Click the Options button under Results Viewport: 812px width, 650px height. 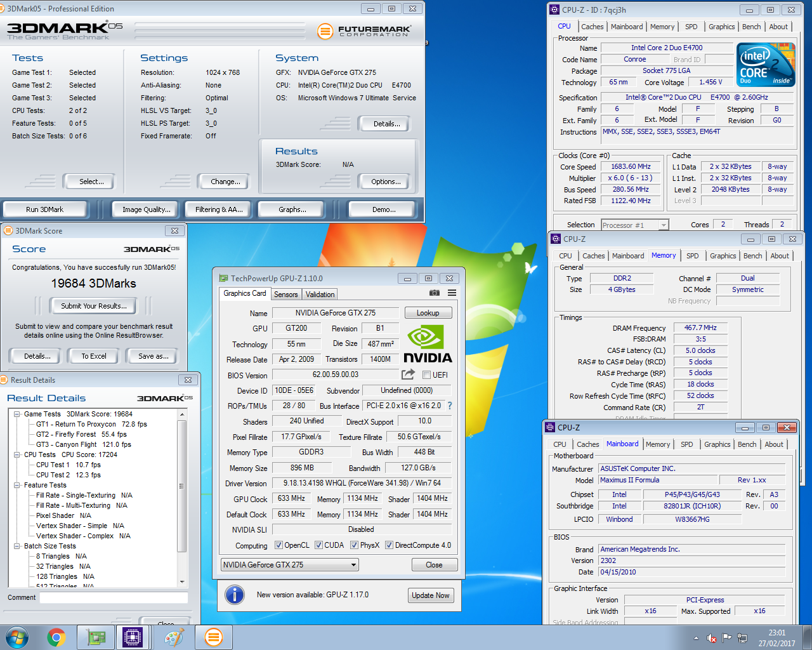click(386, 182)
